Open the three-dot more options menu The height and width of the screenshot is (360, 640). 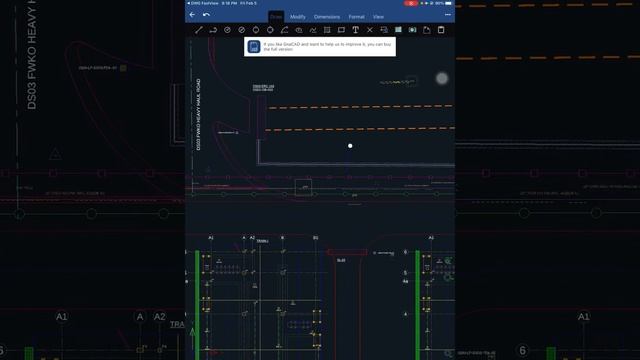tap(448, 15)
